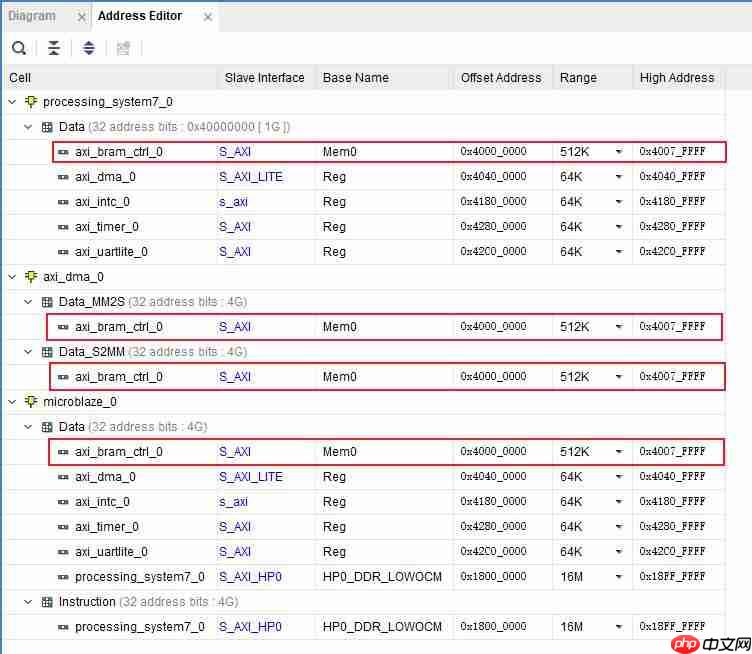The image size is (752, 654).
Task: Sort by the Slave Interface column header
Action: pyautogui.click(x=267, y=78)
